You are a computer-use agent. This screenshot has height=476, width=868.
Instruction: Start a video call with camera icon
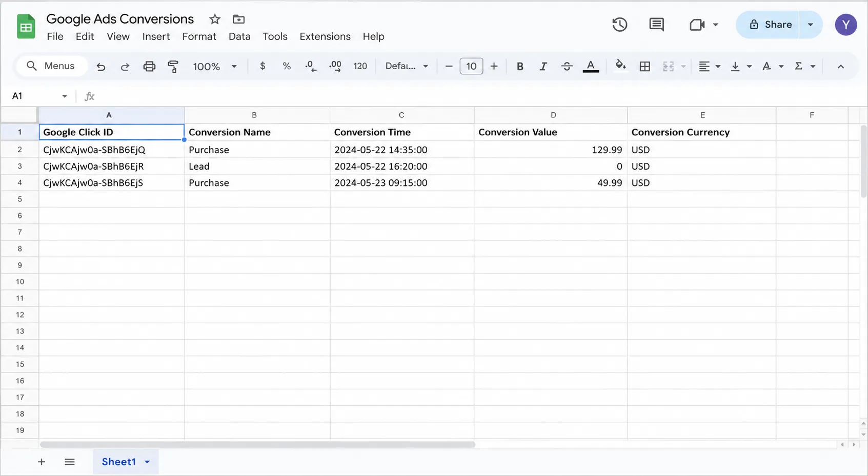tap(697, 25)
